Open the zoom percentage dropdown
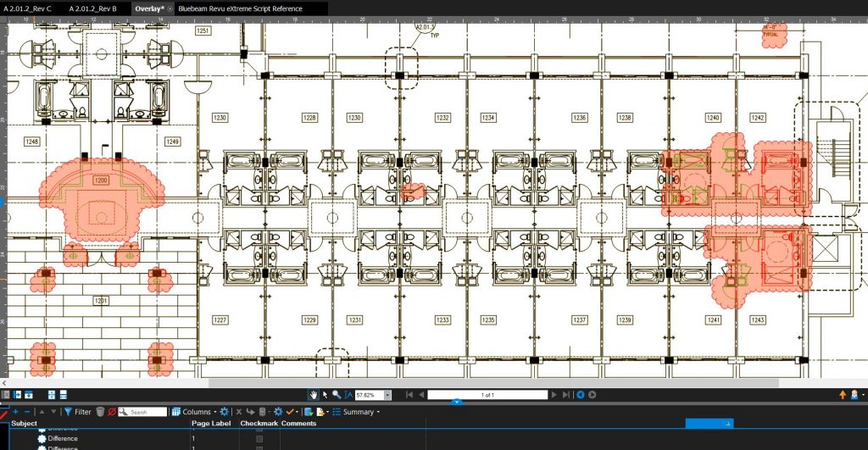The width and height of the screenshot is (868, 450). 387,395
